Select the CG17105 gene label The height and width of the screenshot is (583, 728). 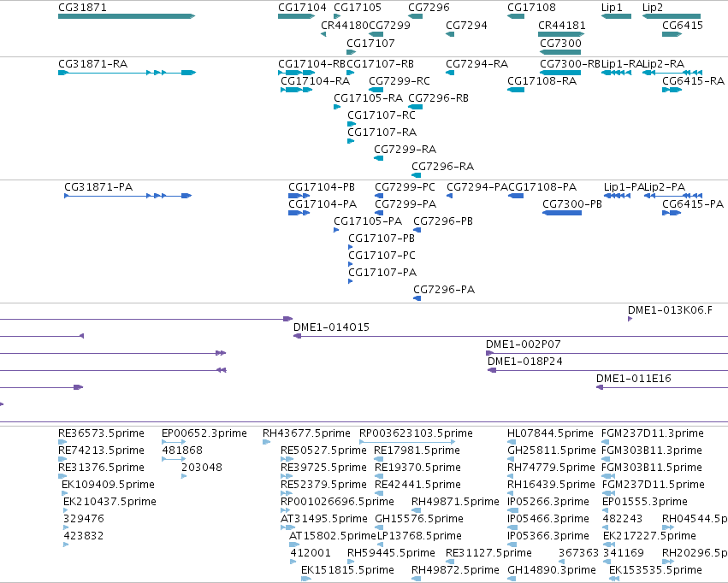pos(358,8)
